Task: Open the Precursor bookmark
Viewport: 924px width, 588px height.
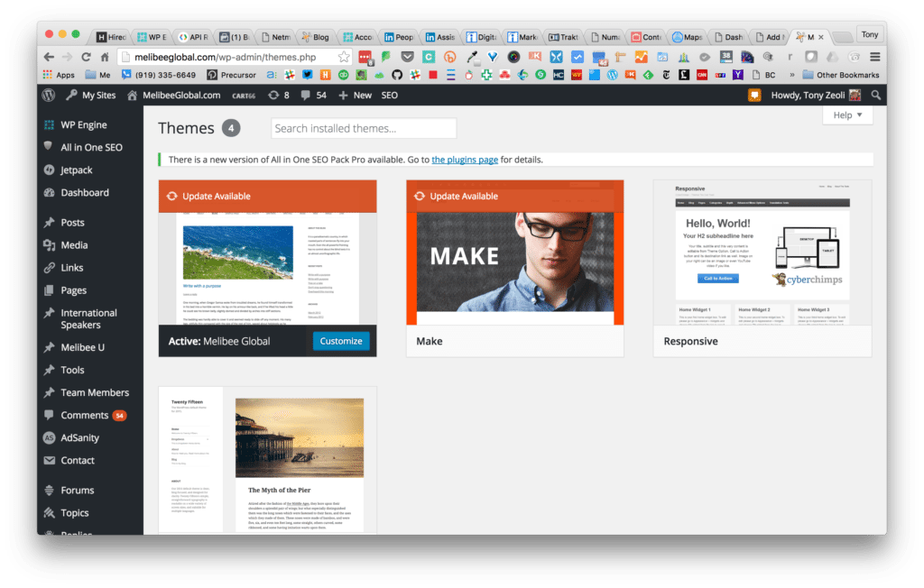Action: tap(231, 75)
